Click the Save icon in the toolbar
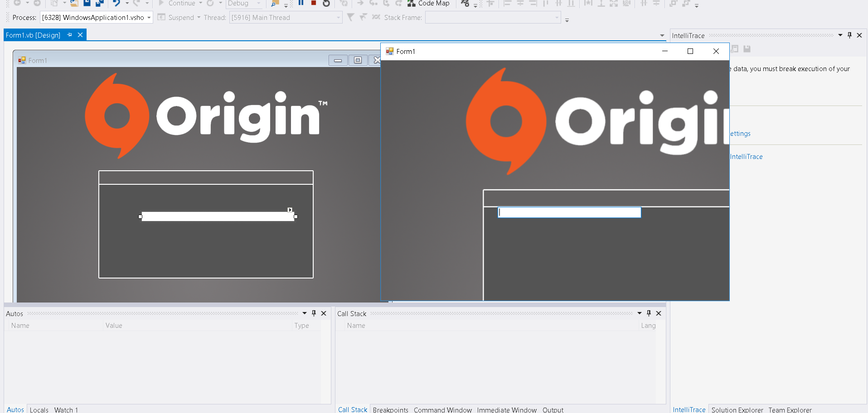 (x=87, y=3)
